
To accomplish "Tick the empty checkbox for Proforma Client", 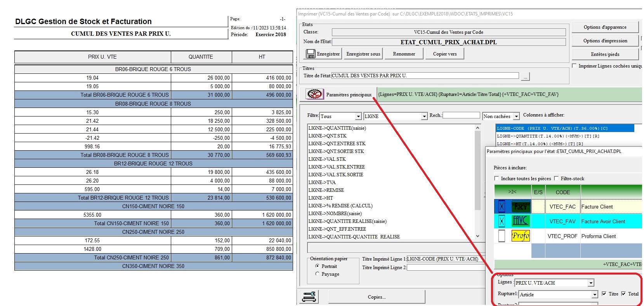I will [x=502, y=236].
